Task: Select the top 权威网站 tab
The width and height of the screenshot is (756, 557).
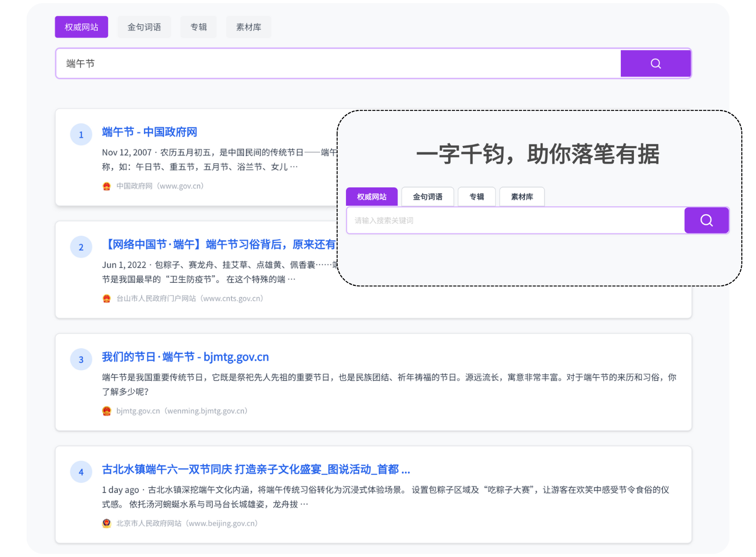Action: 81,27
